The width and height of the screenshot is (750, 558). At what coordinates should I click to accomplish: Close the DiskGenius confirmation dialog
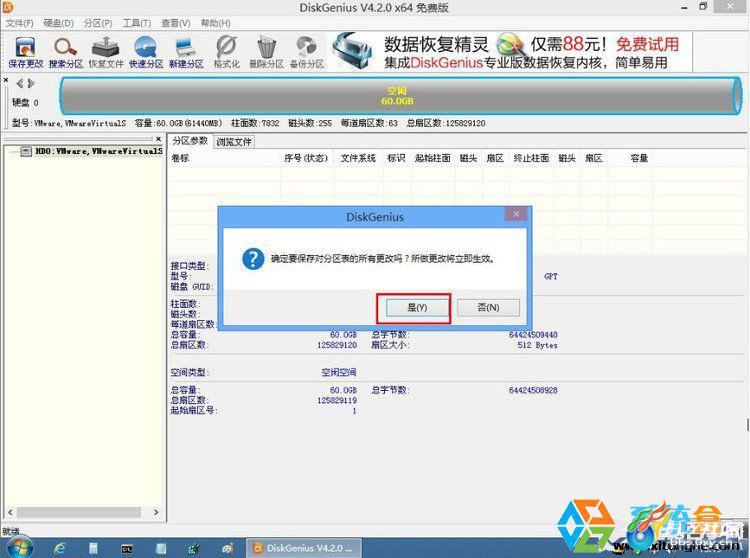(x=516, y=214)
